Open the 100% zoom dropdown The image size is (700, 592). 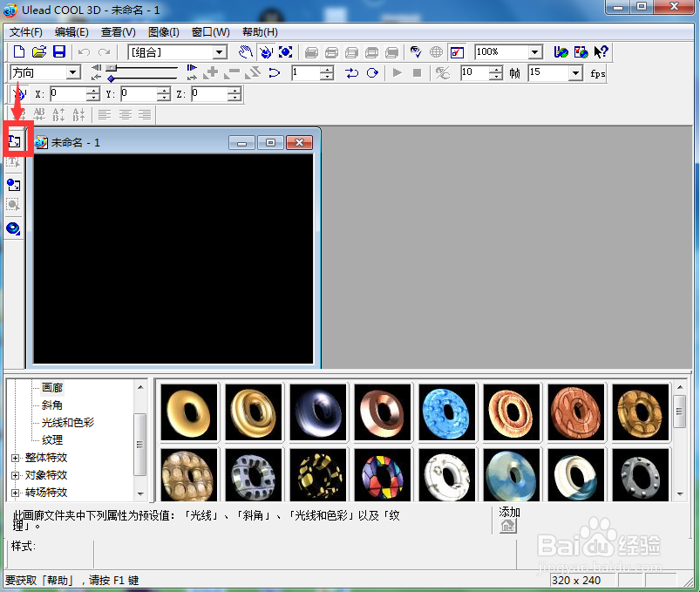coord(535,52)
